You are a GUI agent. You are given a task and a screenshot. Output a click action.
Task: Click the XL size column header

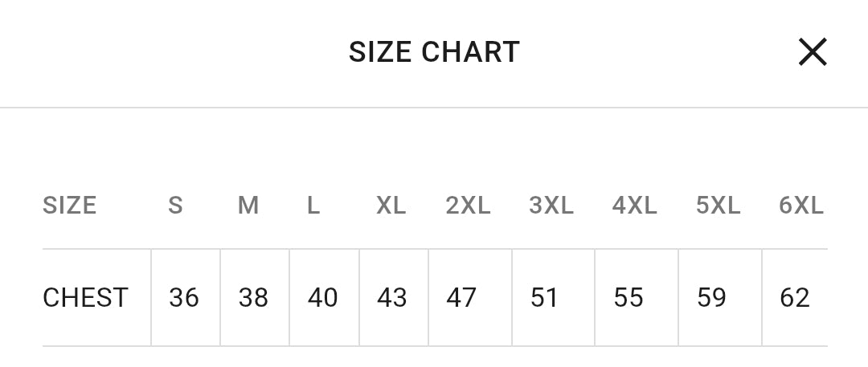tap(391, 206)
